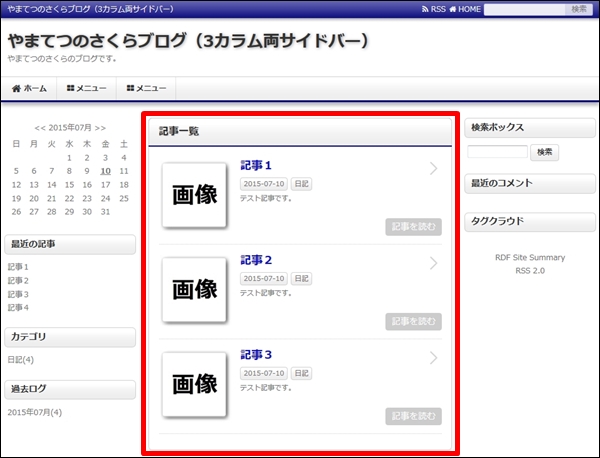Open the blog title やまてつのさくらブログ heading
This screenshot has width=600, height=458.
(x=188, y=41)
